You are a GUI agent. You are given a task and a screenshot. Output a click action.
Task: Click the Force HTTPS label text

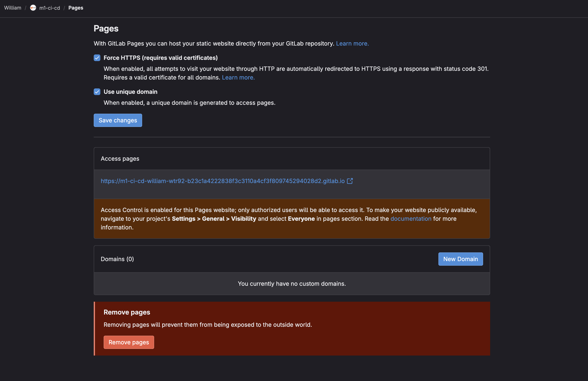161,58
